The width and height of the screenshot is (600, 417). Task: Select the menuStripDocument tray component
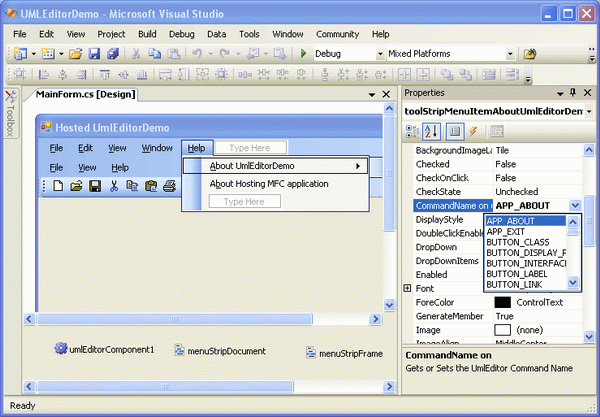pyautogui.click(x=220, y=351)
